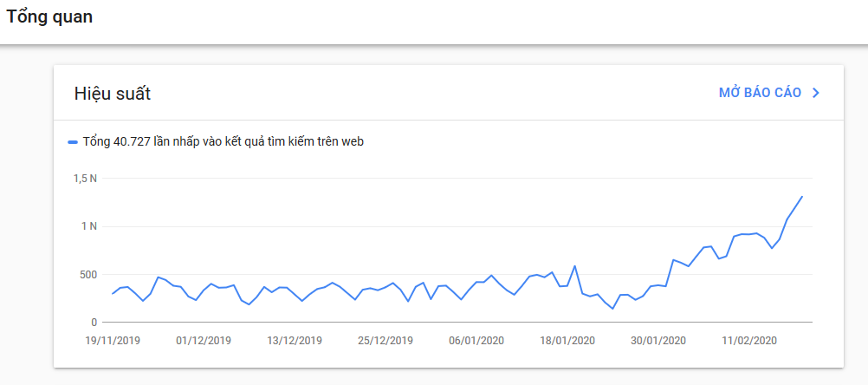
Task: Click the chevron arrow beside MỞ BÁO CÁO
Action: coord(815,93)
